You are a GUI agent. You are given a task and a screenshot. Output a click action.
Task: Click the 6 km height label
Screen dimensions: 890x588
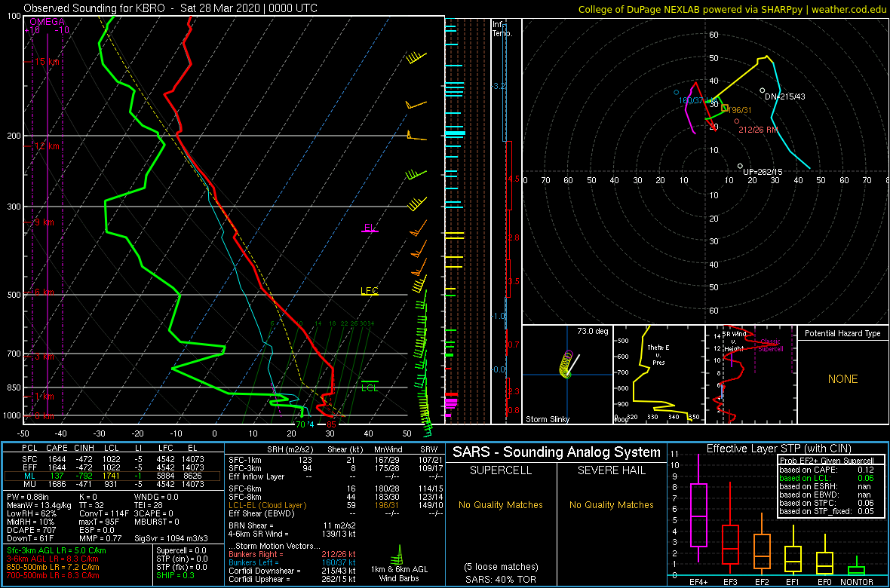pyautogui.click(x=44, y=292)
